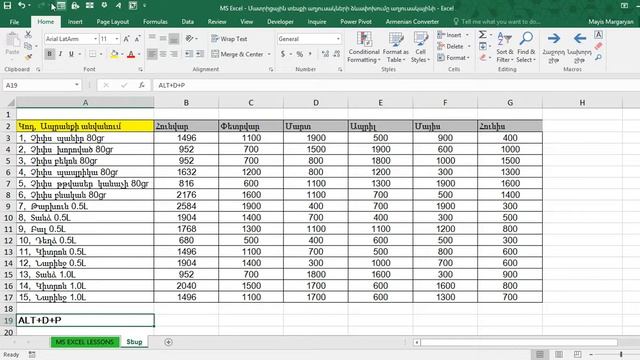Toggle Wrap Text
The width and height of the screenshot is (640, 360).
point(229,39)
